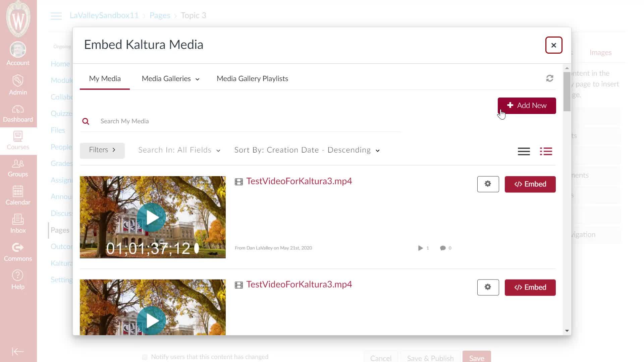Click the Add New button
Image resolution: width=644 pixels, height=362 pixels.
527,106
